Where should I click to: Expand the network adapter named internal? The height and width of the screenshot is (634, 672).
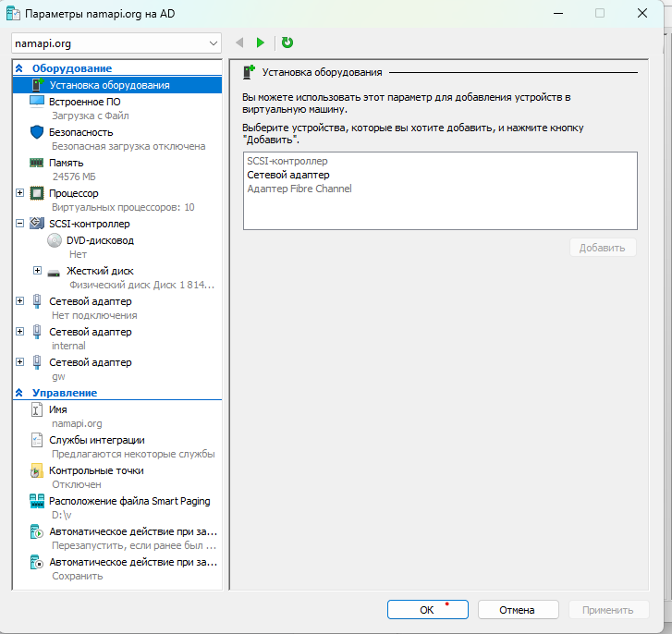(20, 331)
